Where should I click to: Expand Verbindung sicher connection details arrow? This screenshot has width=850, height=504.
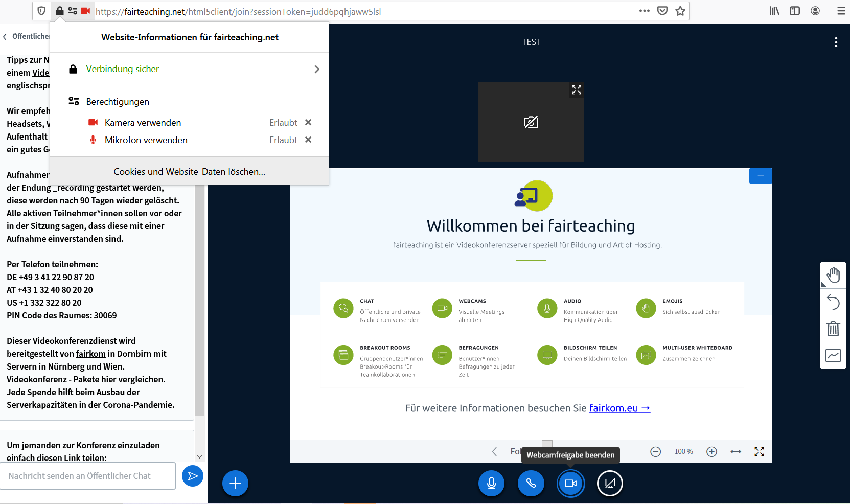(317, 69)
